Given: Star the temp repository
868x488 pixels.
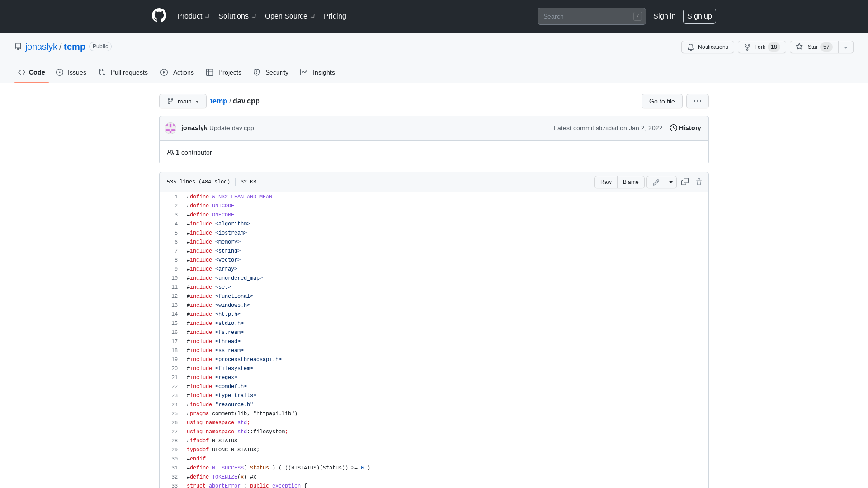Looking at the screenshot, I should point(814,47).
